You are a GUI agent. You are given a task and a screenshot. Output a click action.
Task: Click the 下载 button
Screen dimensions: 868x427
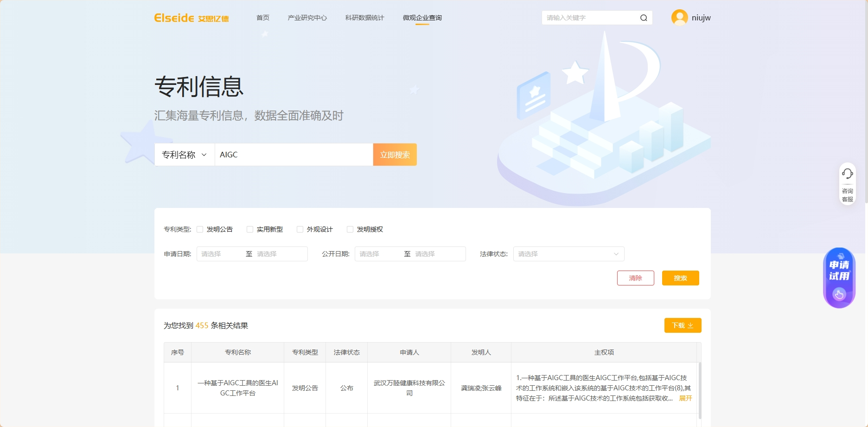pos(683,325)
